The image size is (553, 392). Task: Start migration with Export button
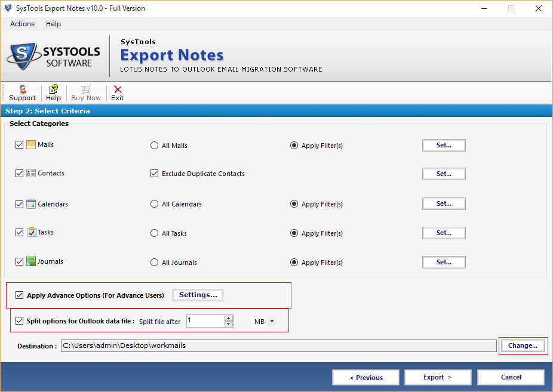(438, 377)
